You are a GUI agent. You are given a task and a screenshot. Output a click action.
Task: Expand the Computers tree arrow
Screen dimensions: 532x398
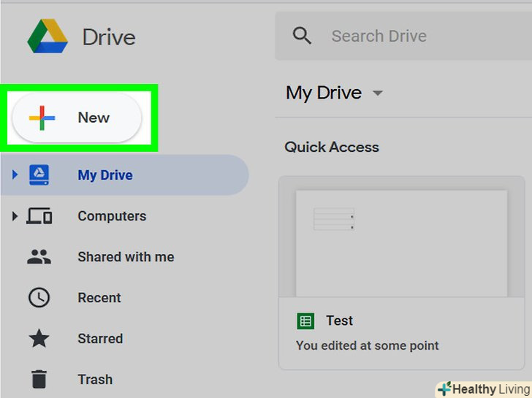(15, 216)
